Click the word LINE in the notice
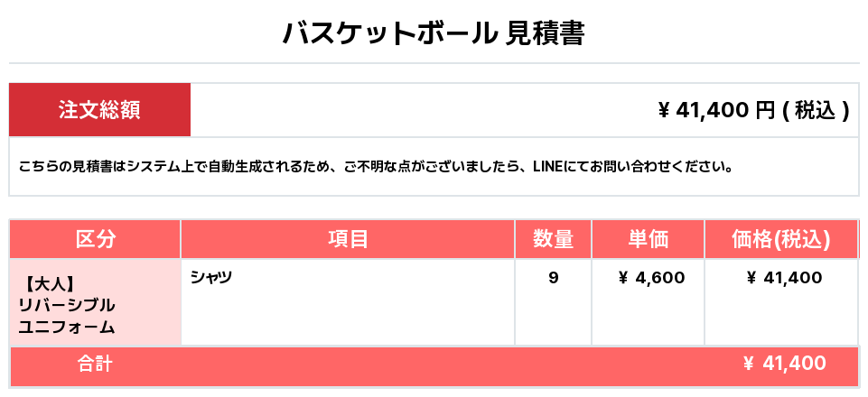This screenshot has height=397, width=868. (547, 167)
